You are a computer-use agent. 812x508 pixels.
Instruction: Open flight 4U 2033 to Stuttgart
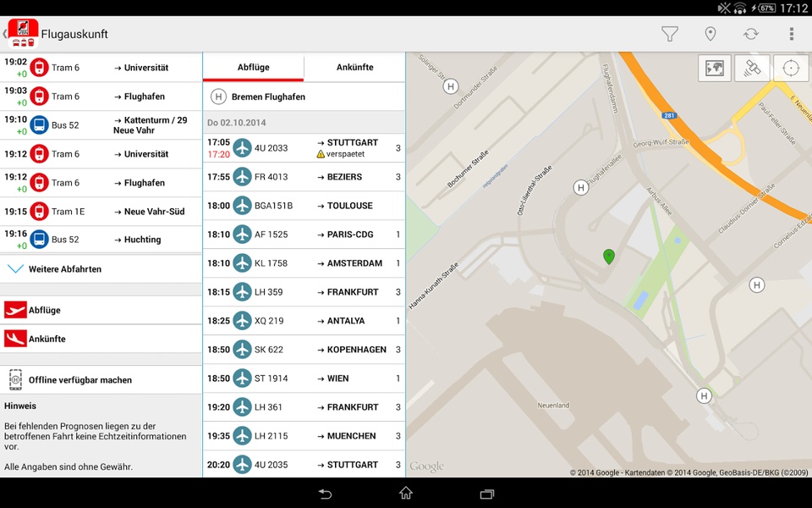pyautogui.click(x=304, y=147)
